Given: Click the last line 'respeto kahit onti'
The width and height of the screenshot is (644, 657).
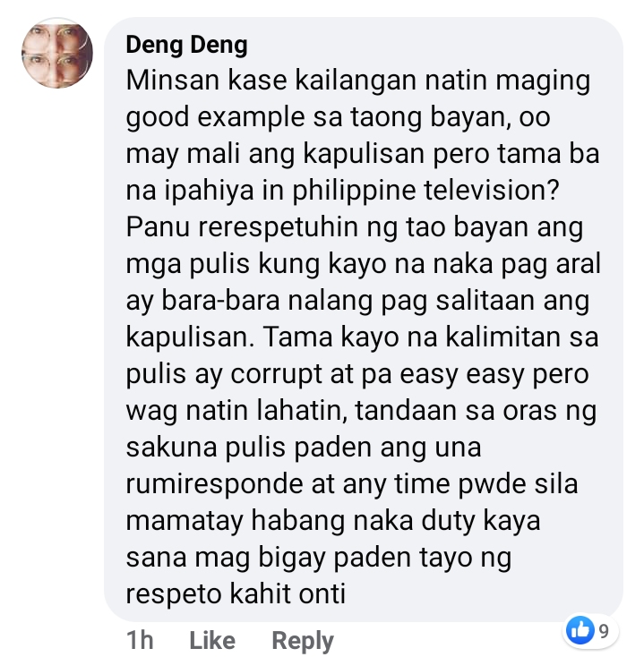Looking at the screenshot, I should click(x=236, y=594).
